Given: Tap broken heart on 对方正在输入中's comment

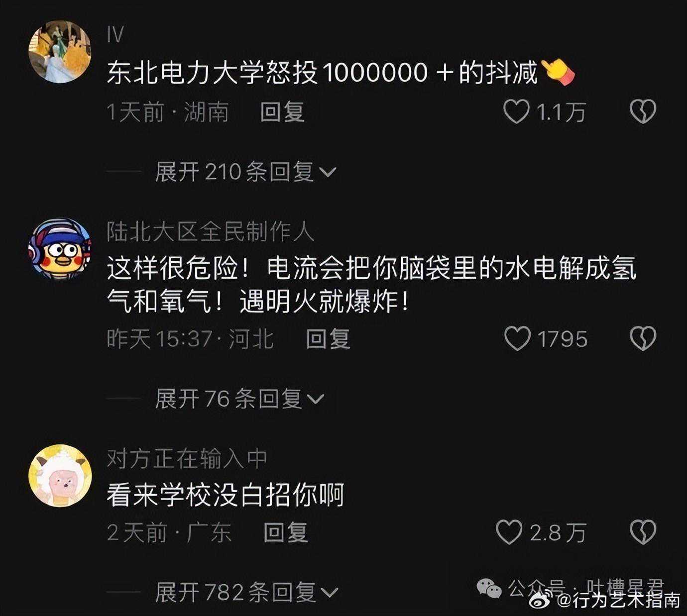Looking at the screenshot, I should pos(643,532).
